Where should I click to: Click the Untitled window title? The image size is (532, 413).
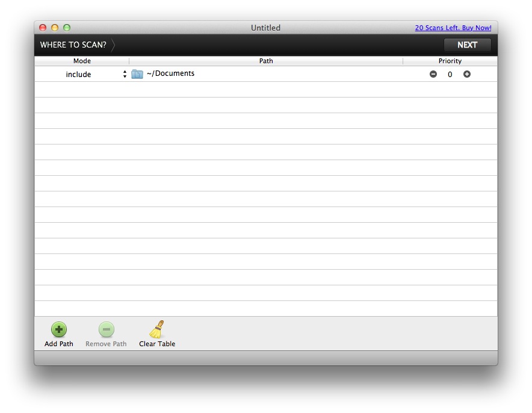(x=265, y=28)
